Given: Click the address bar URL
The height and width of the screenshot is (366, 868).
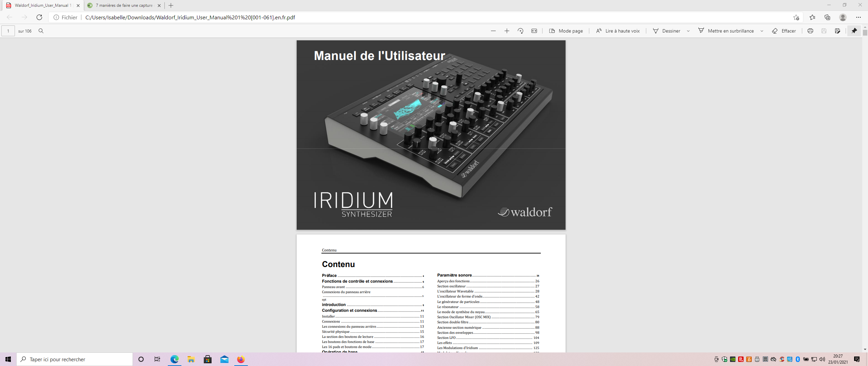Looking at the screenshot, I should [x=190, y=17].
